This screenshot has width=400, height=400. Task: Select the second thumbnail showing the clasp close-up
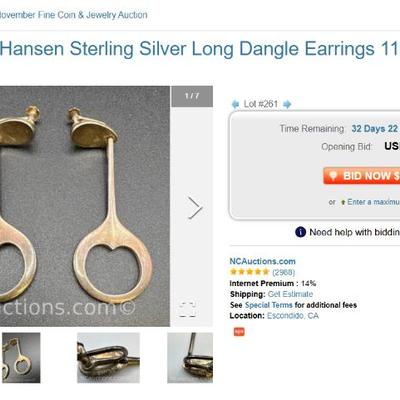click(x=108, y=358)
